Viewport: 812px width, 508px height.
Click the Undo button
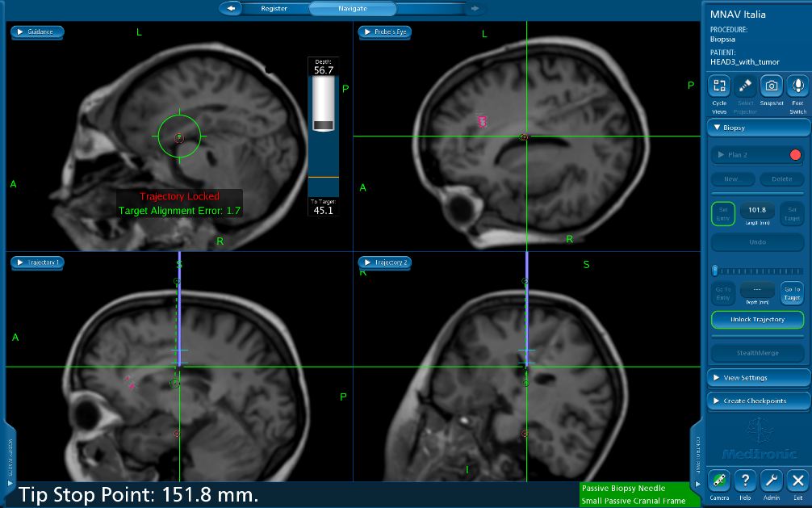click(x=757, y=242)
